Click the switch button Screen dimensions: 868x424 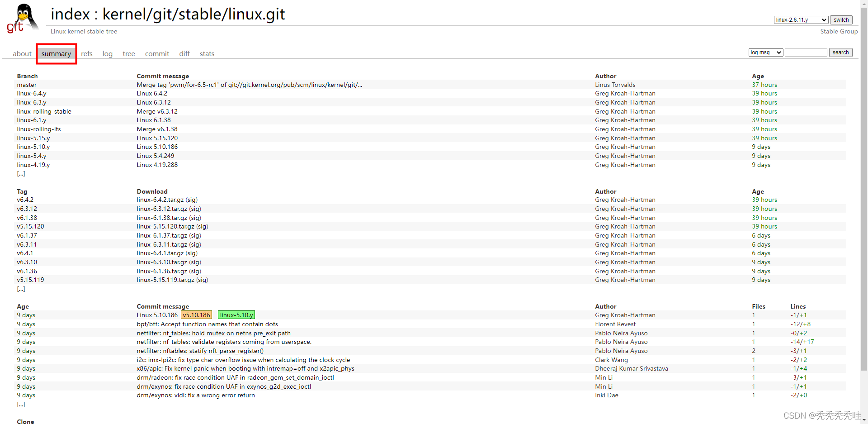click(841, 20)
